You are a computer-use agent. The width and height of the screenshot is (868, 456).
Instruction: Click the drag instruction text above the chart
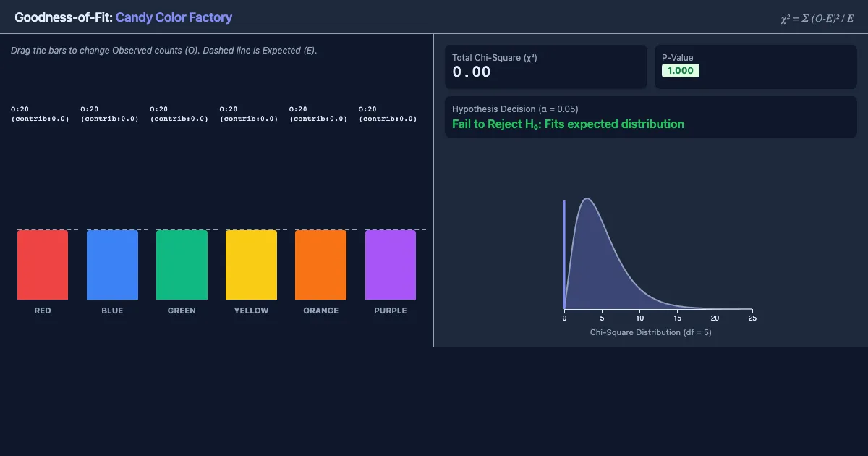click(164, 51)
